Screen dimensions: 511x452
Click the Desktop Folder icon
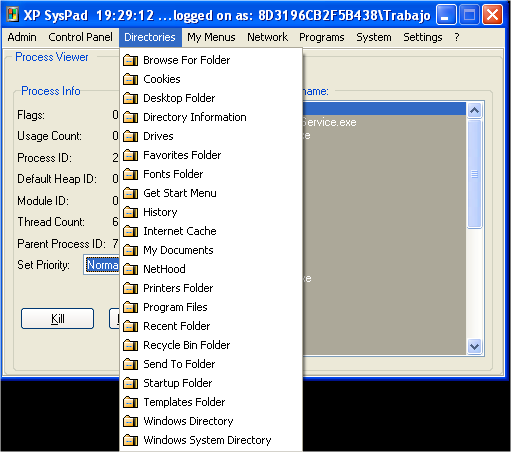130,98
